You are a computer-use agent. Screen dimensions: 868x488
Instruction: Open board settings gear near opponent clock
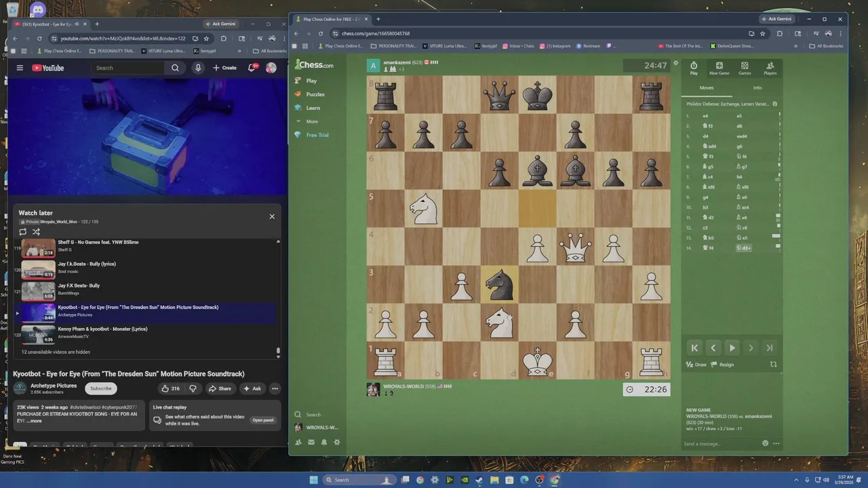675,63
